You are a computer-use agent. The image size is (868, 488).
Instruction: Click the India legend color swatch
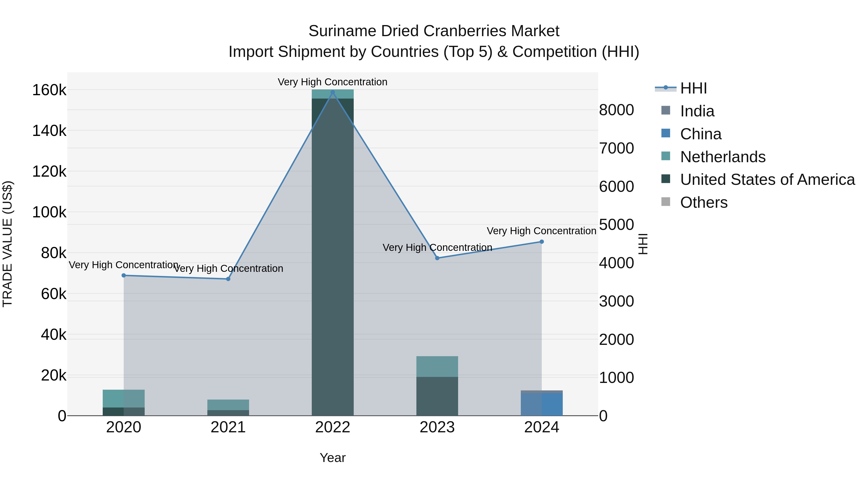(x=666, y=110)
